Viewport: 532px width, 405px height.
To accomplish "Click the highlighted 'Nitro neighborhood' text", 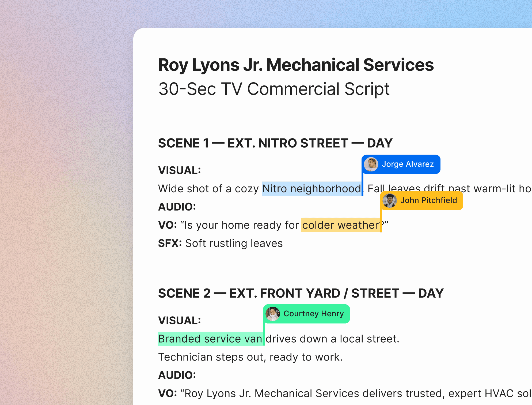I will [311, 189].
